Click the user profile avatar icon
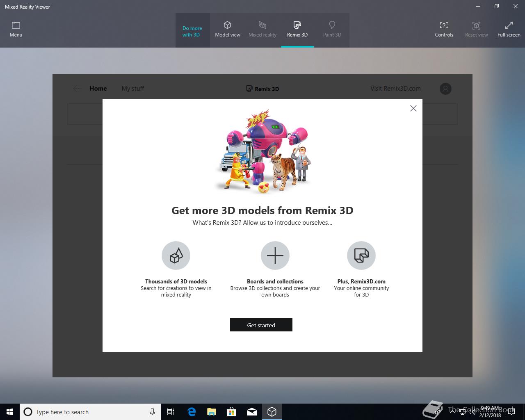Screen dimensions: 525x420 [445, 89]
